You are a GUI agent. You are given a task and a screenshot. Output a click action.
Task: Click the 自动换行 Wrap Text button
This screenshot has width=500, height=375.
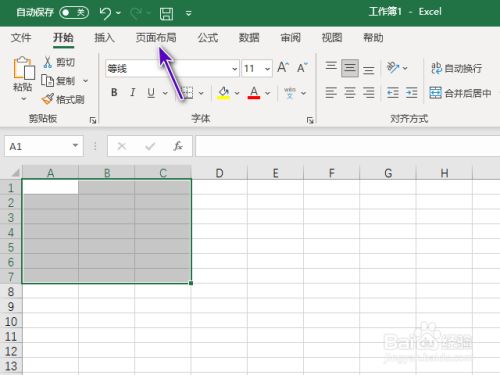click(x=457, y=68)
